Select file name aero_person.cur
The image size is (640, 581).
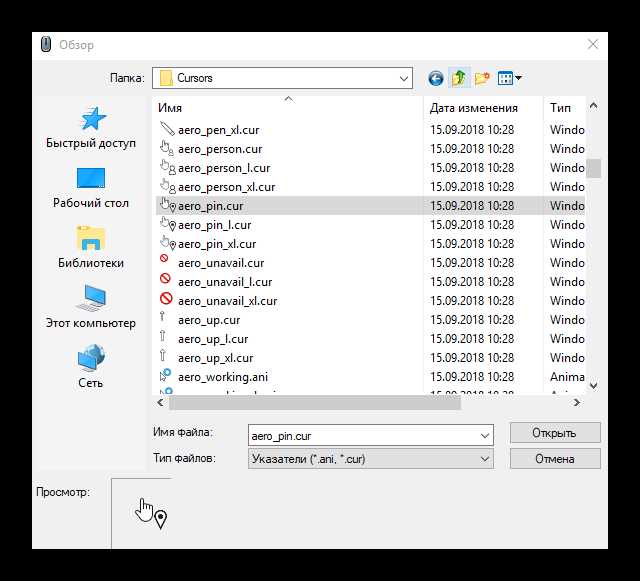pos(220,149)
